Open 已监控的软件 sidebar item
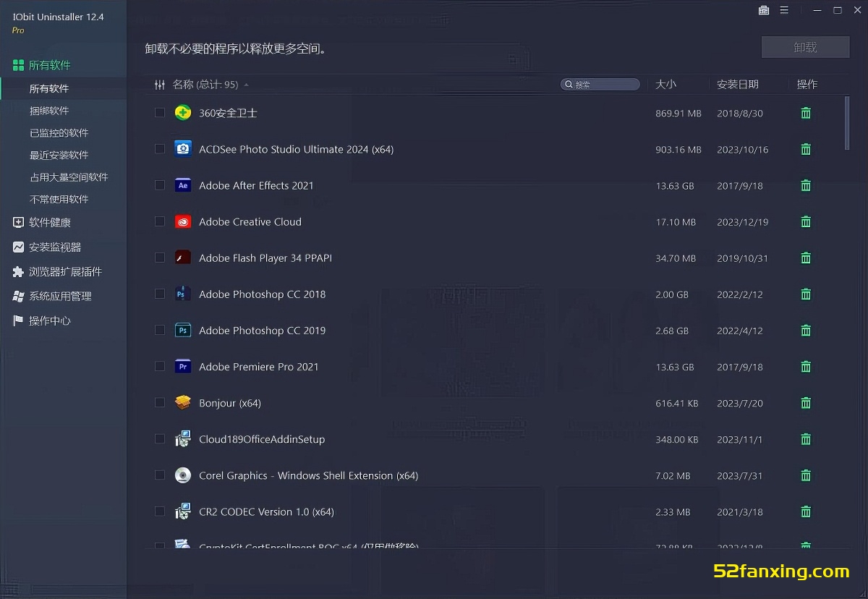This screenshot has height=599, width=868. [59, 133]
